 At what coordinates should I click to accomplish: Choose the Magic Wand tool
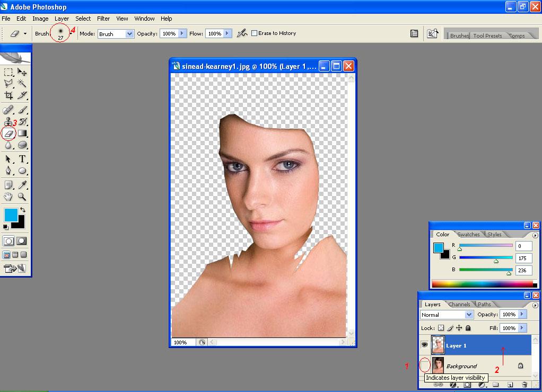point(22,83)
